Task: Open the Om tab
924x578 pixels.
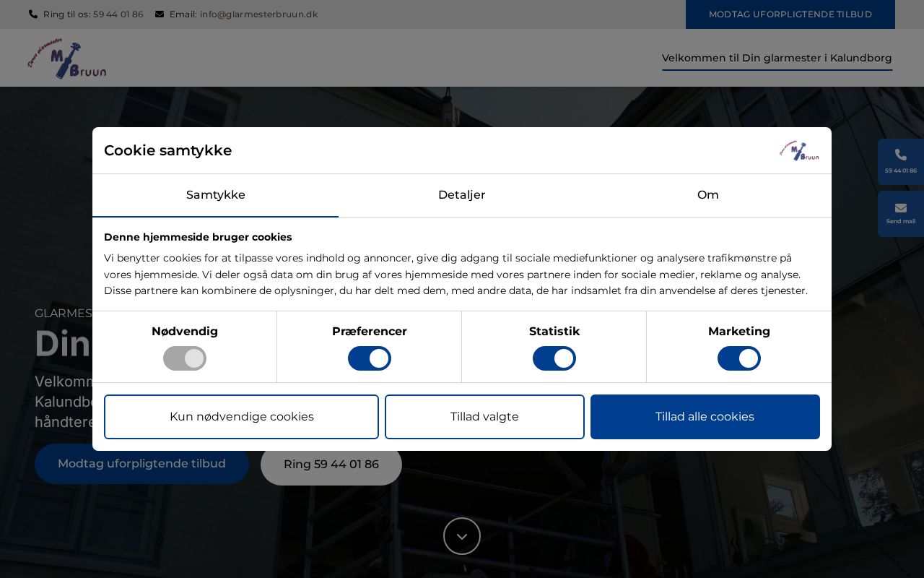Action: pos(707,195)
